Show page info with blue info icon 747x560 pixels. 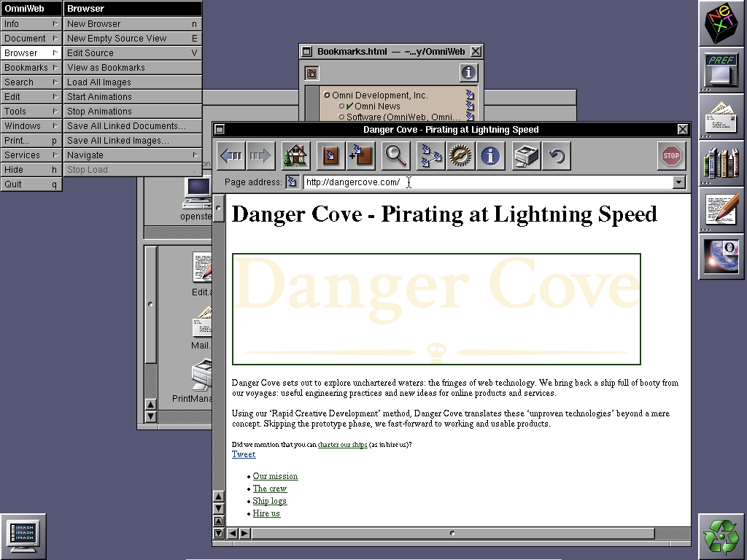490,156
